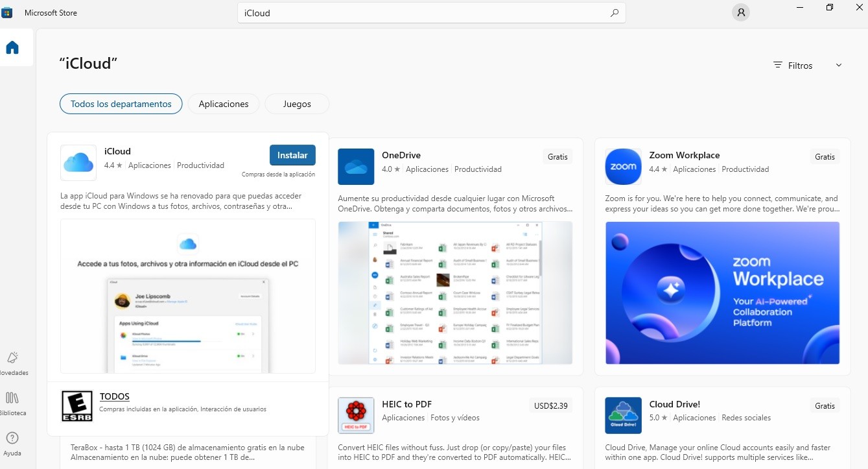Click the "iCloud" results heading
Image resolution: width=868 pixels, height=469 pixels.
[88, 63]
